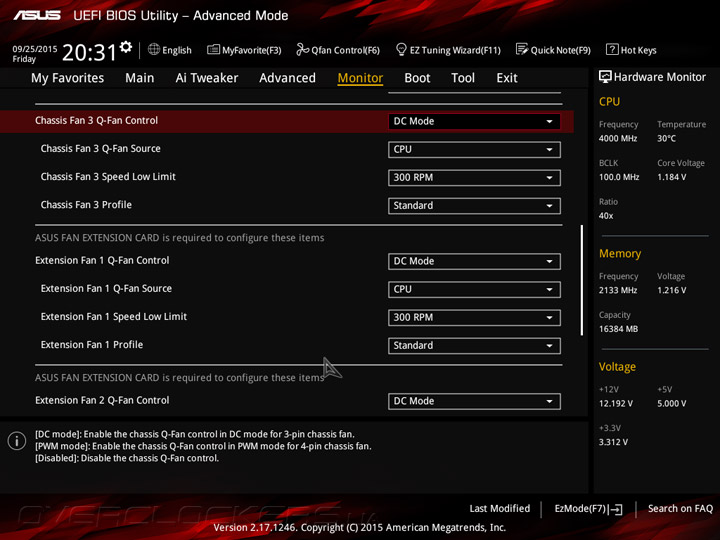Viewport: 720px width, 540px height.
Task: Open Extension Fan 1 Q-Fan Source dropdown
Action: 474,290
